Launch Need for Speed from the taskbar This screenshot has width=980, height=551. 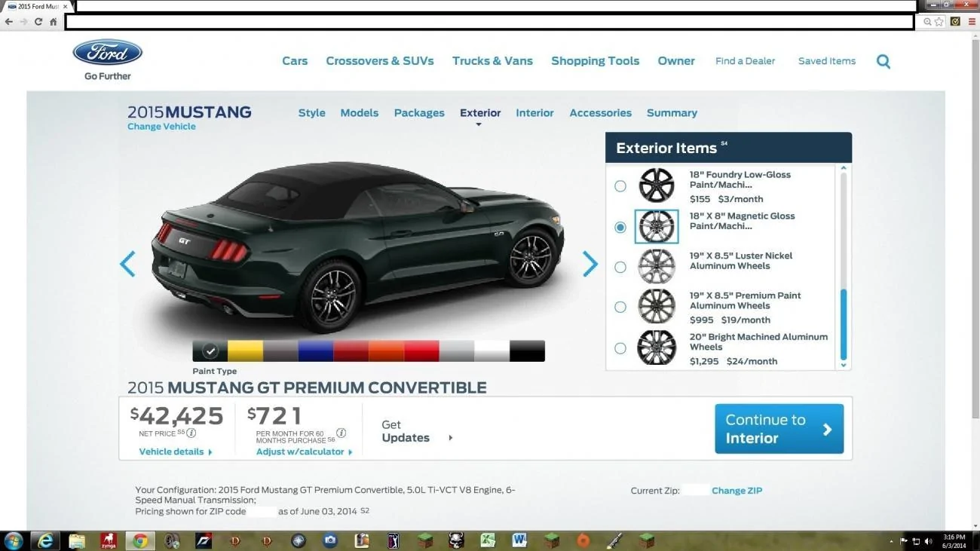tap(204, 540)
